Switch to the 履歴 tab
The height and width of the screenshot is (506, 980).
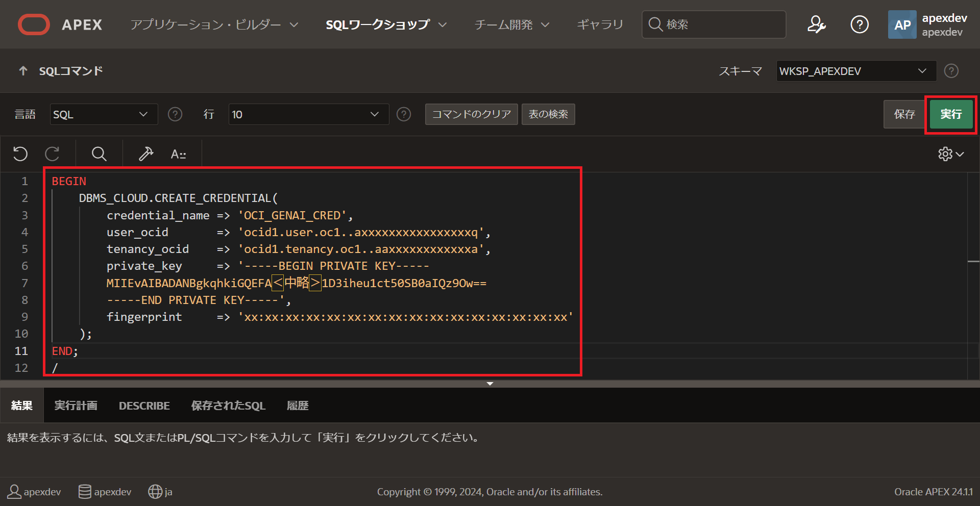[298, 406]
